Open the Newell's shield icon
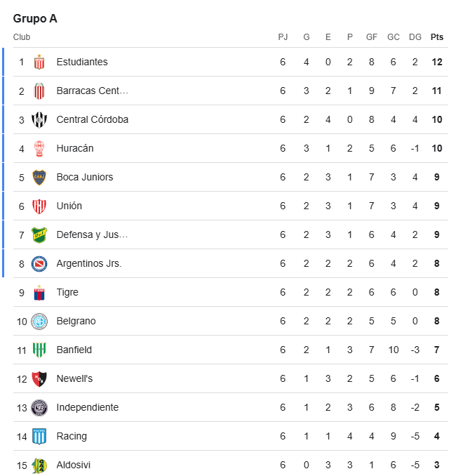 [39, 379]
